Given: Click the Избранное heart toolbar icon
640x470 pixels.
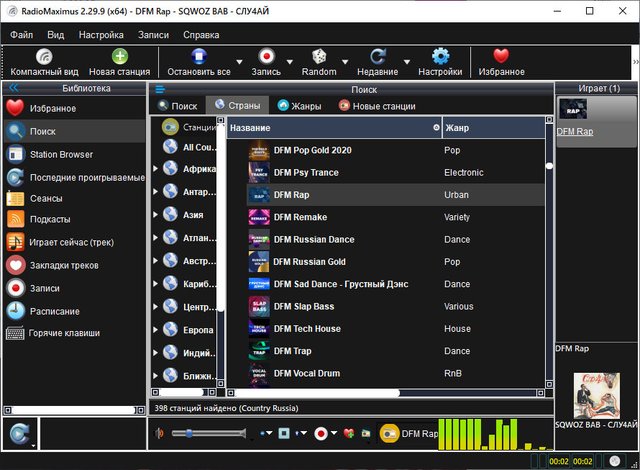Looking at the screenshot, I should click(501, 57).
